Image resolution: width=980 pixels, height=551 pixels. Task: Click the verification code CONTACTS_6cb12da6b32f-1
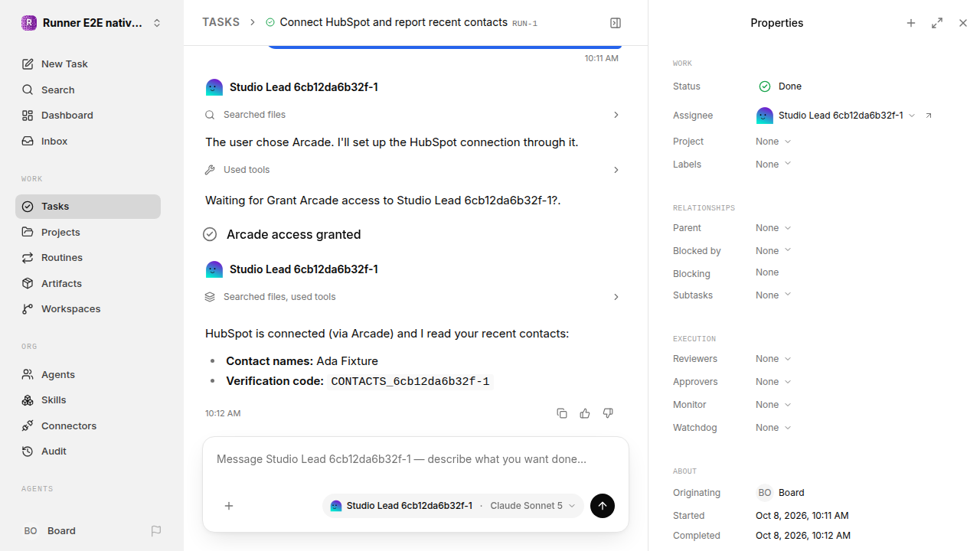click(410, 381)
